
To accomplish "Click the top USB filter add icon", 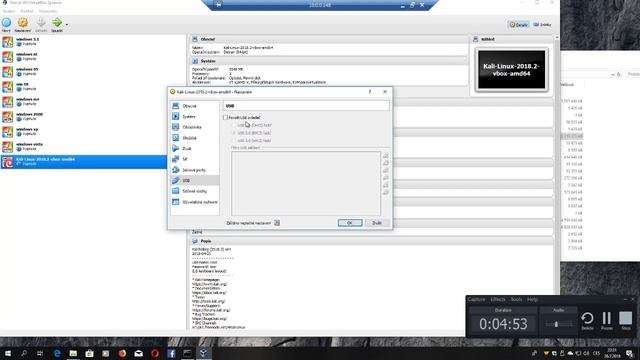I will point(386,156).
